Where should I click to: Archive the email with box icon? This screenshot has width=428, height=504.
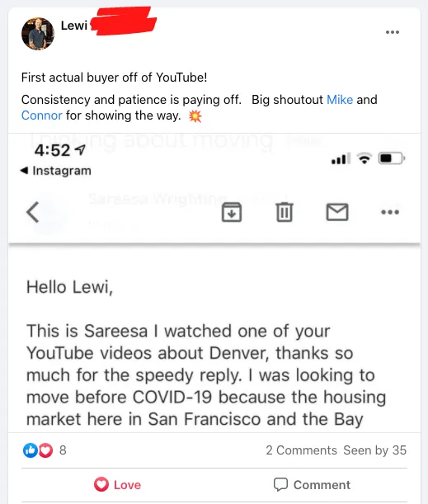pyautogui.click(x=232, y=212)
